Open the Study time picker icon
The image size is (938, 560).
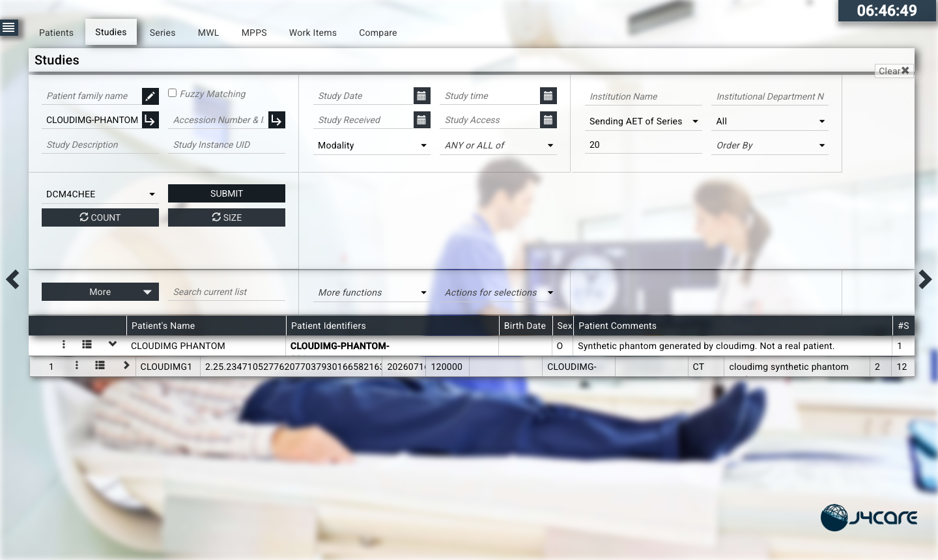548,96
